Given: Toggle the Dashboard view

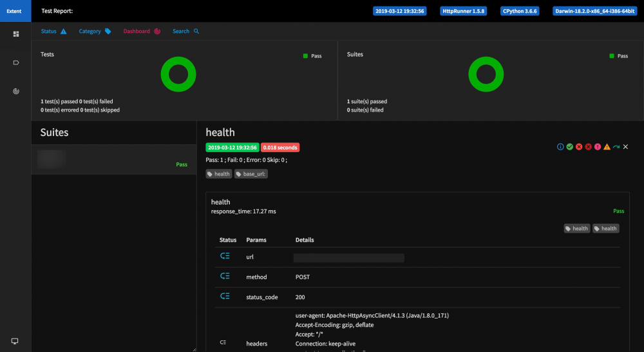Looking at the screenshot, I should 142,31.
